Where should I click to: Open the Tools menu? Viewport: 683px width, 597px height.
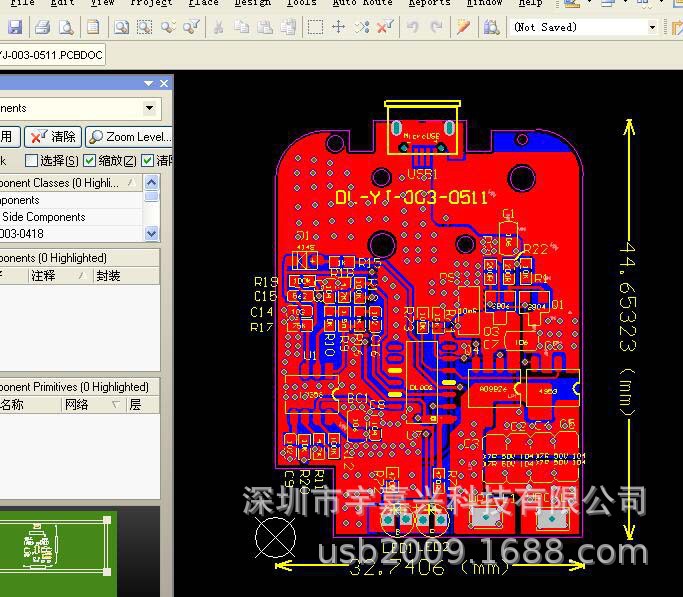(x=301, y=3)
